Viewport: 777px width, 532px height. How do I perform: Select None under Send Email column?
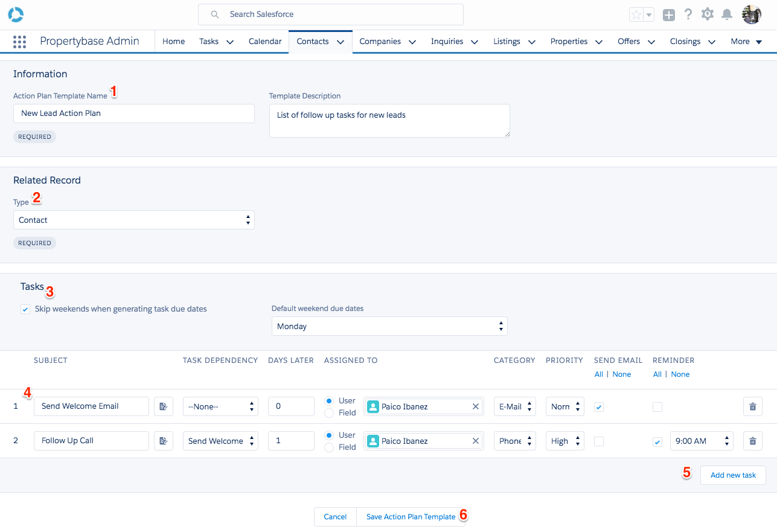(622, 374)
